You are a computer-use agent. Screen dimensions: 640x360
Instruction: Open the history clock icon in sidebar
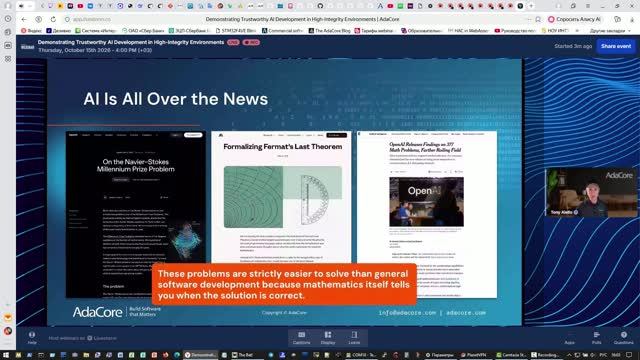pos(8,19)
